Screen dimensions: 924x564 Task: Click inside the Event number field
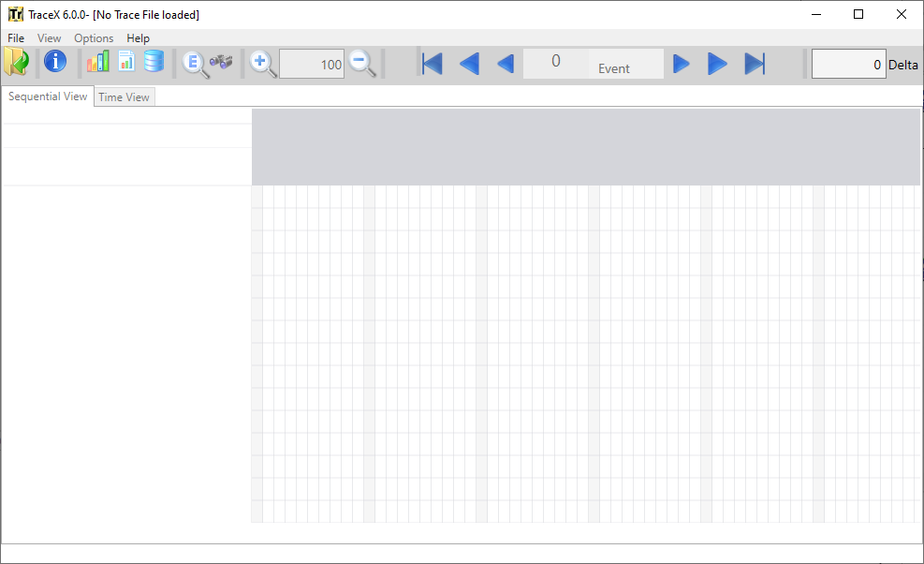556,62
